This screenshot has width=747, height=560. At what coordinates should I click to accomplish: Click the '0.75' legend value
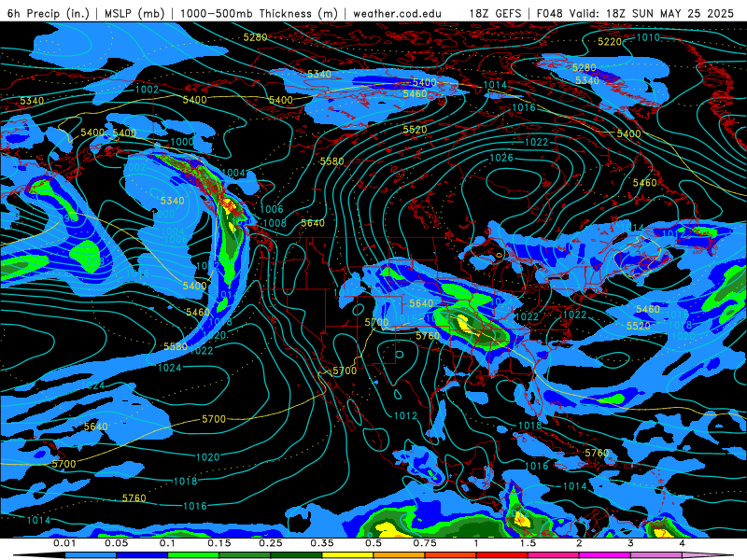click(425, 543)
